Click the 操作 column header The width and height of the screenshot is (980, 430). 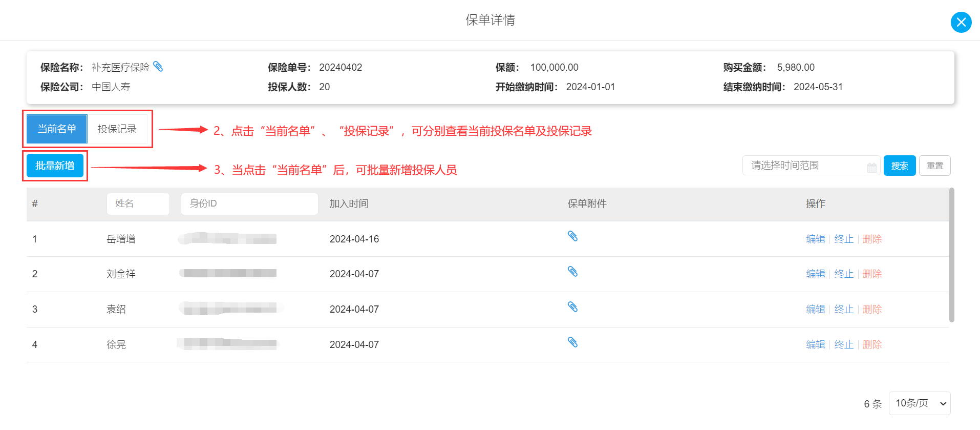tap(816, 203)
